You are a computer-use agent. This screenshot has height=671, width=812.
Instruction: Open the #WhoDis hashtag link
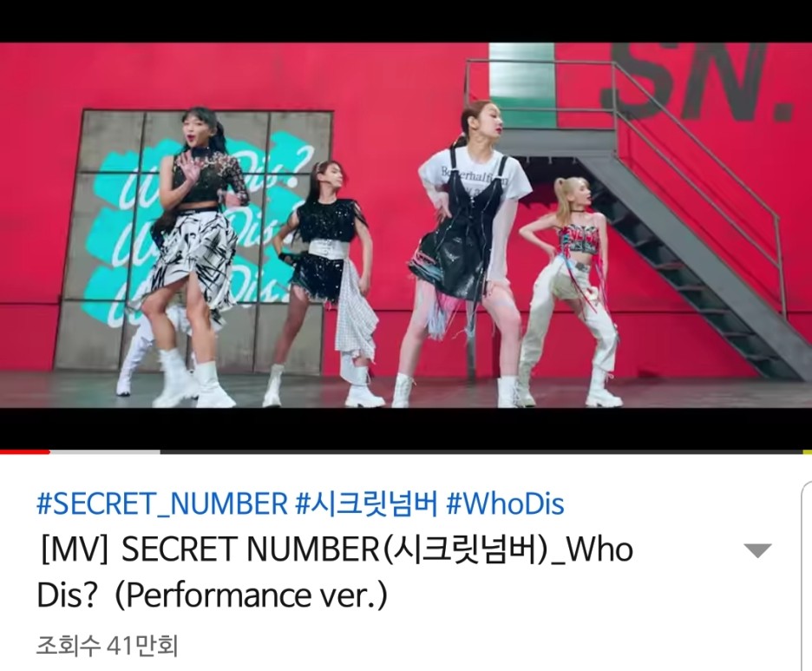pyautogui.click(x=505, y=503)
